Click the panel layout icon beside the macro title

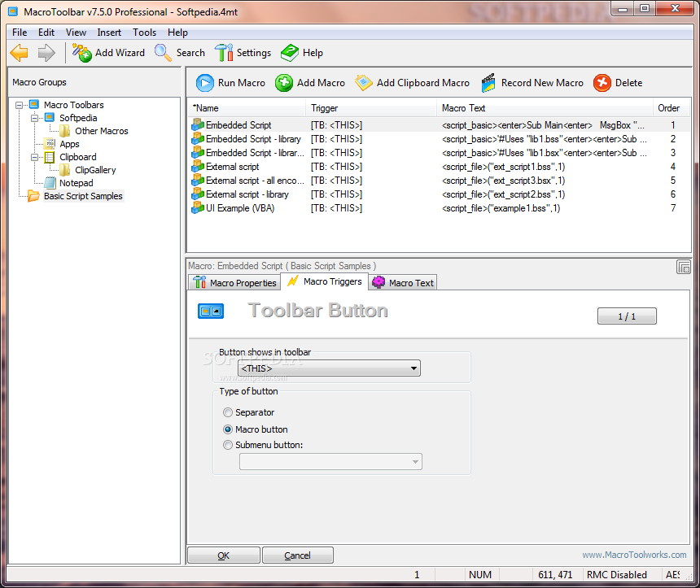click(684, 267)
